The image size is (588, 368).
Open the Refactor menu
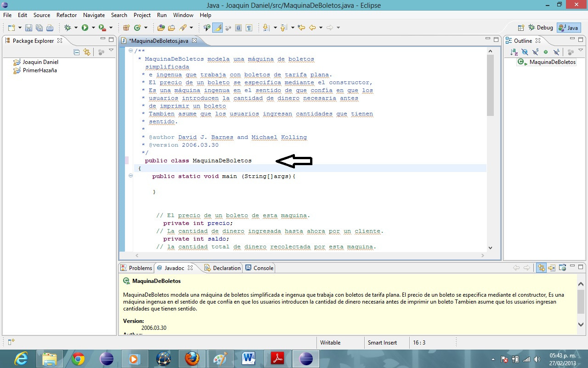pos(67,15)
